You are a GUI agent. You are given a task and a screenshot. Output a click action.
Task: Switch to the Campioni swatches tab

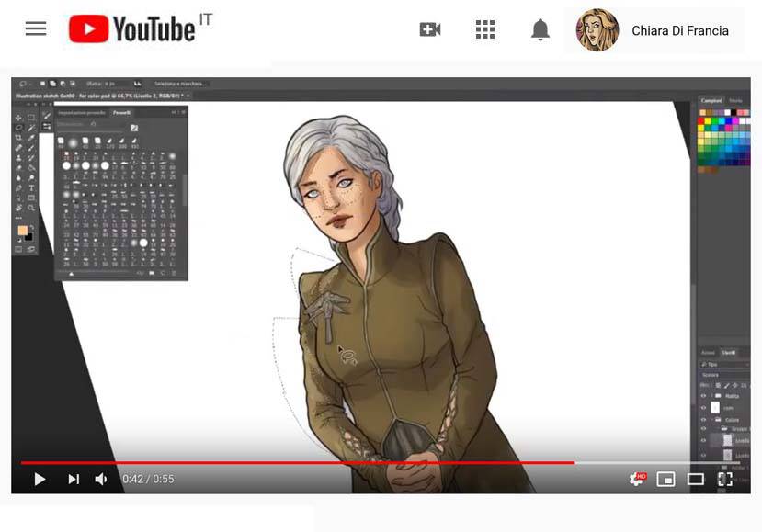tap(711, 100)
